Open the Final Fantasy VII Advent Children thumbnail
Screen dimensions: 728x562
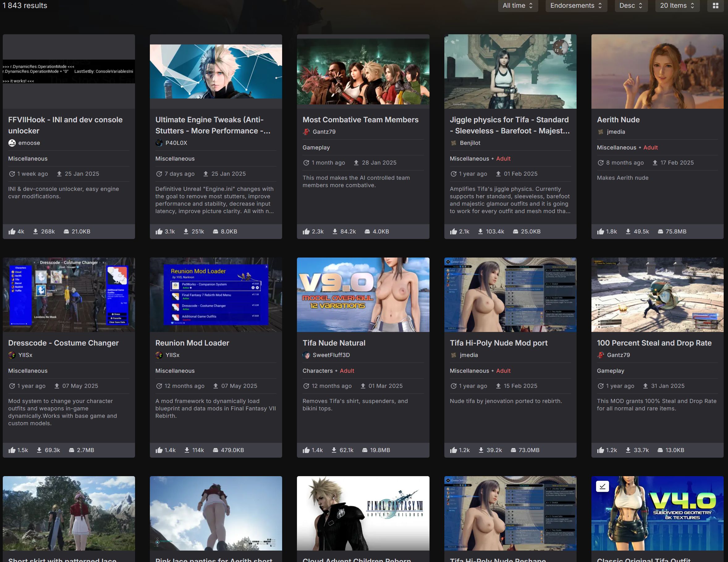[363, 513]
